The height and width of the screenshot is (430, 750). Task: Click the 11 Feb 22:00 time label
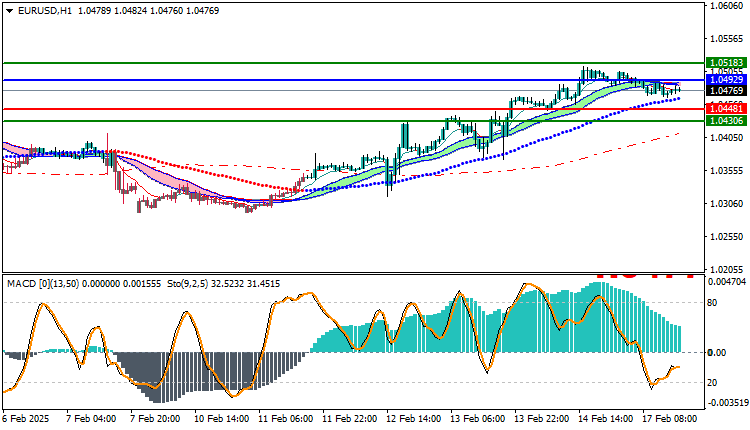coord(349,419)
